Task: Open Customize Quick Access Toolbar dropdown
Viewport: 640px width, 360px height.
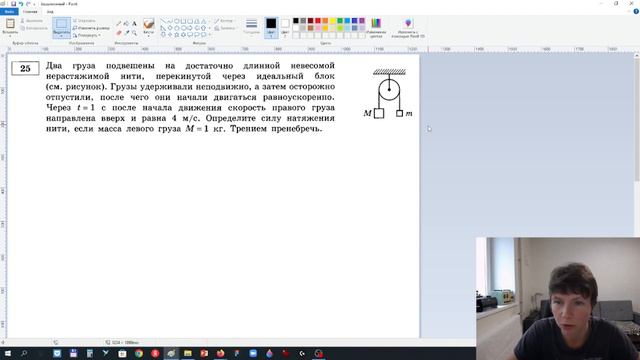Action: 34,4
